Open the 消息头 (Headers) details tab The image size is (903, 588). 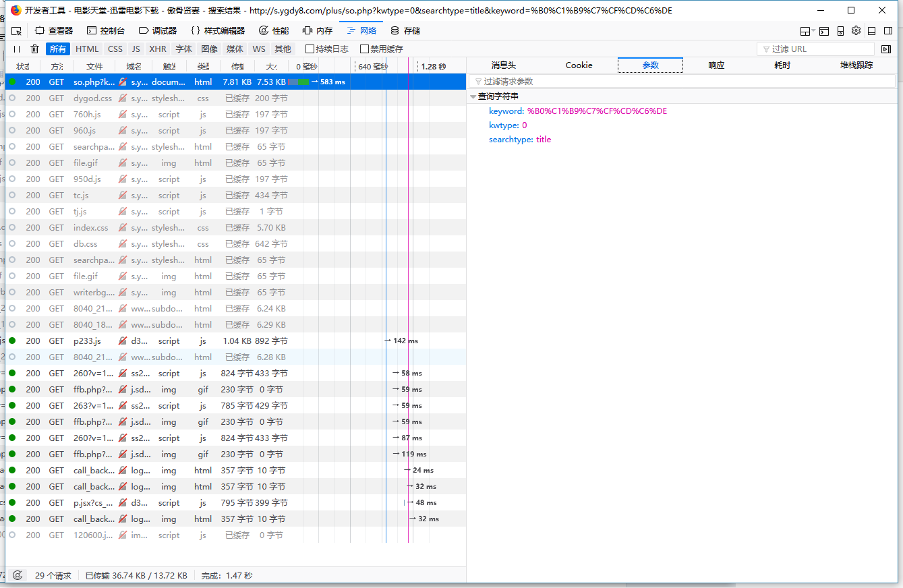point(504,65)
